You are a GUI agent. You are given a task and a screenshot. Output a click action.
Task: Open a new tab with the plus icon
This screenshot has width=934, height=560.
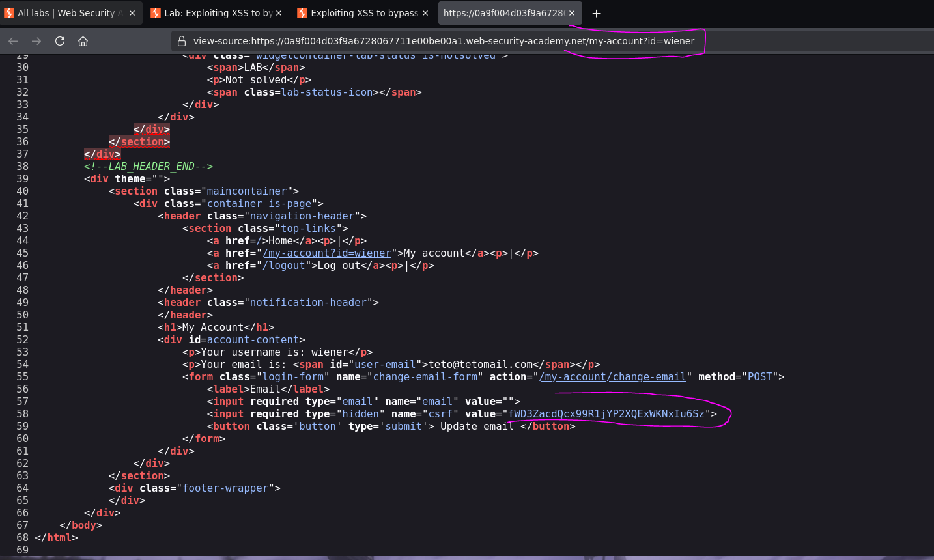click(x=596, y=13)
